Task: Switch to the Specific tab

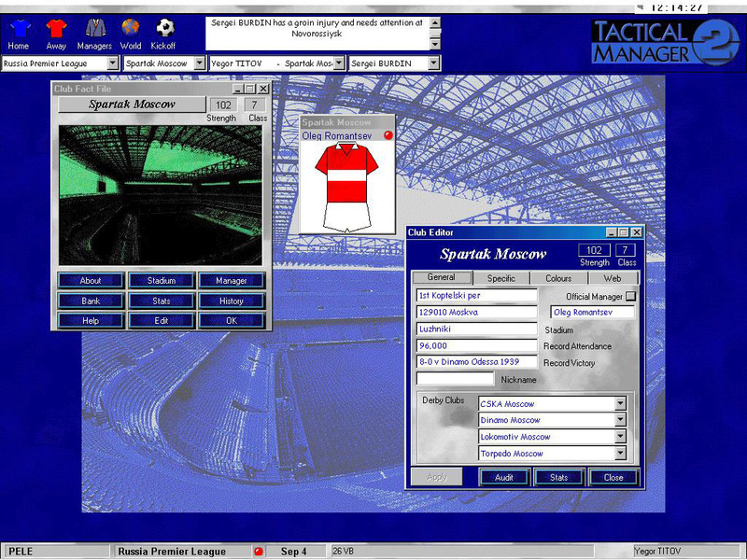Action: [500, 277]
